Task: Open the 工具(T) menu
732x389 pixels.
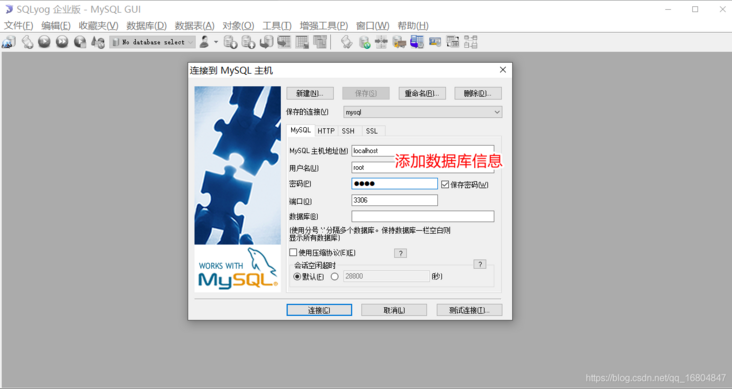Action: point(277,26)
